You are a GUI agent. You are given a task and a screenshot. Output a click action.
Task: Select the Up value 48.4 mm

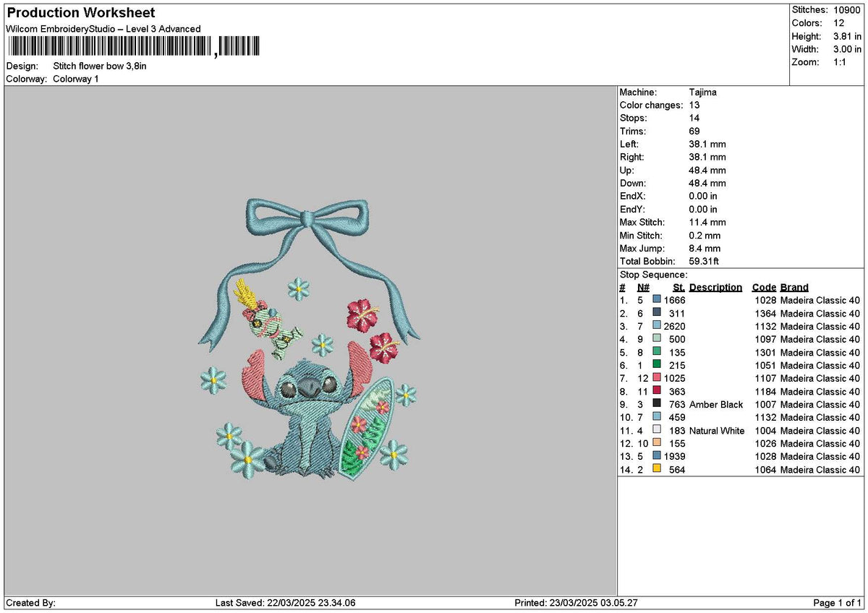coord(707,171)
